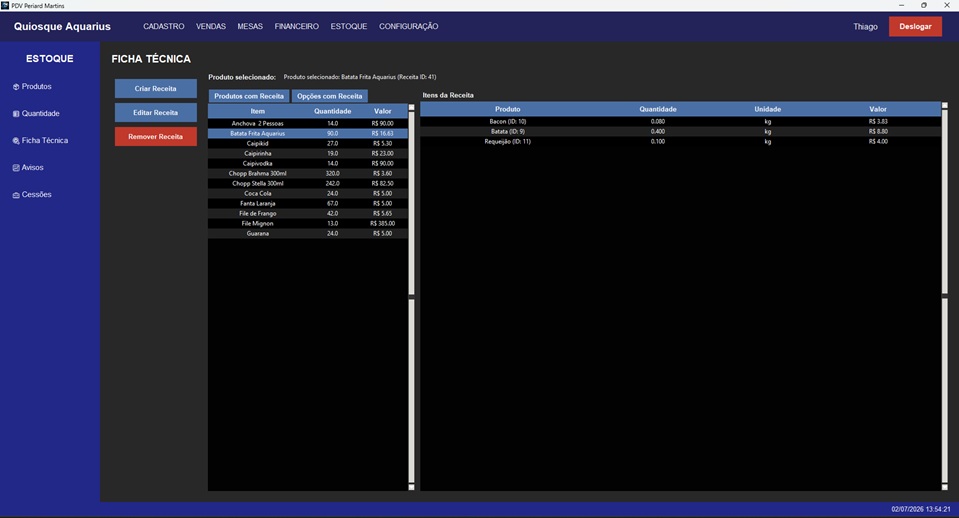Click the Ficha Técnica sidebar icon

point(16,141)
